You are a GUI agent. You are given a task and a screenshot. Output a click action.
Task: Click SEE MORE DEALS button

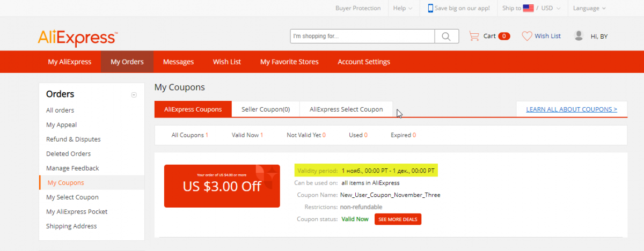tap(398, 219)
